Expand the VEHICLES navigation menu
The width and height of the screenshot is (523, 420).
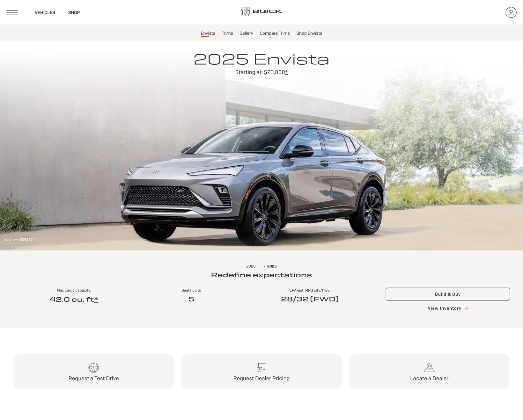(45, 12)
